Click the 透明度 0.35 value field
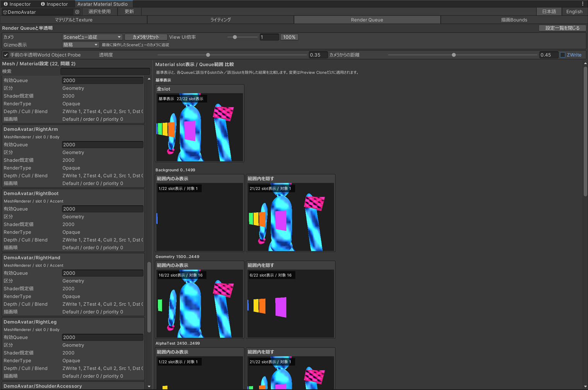This screenshot has height=390, width=588. (x=318, y=55)
